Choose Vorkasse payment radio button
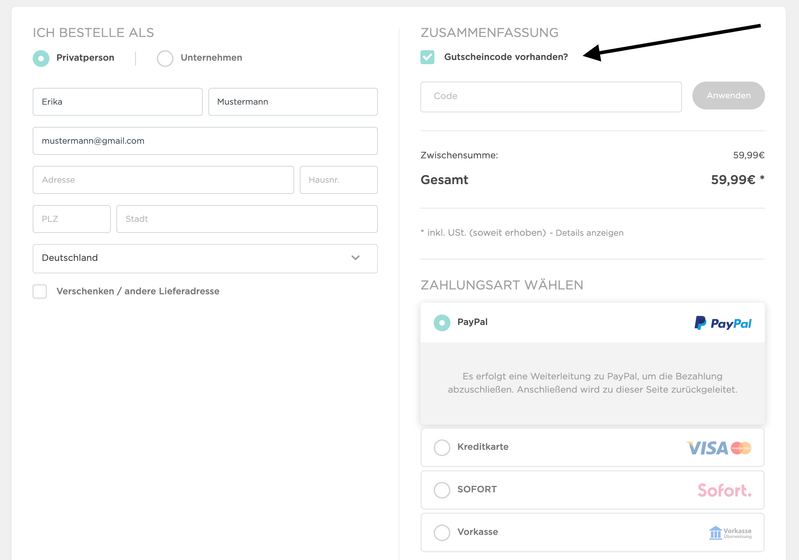Image resolution: width=799 pixels, height=560 pixels. [x=442, y=532]
